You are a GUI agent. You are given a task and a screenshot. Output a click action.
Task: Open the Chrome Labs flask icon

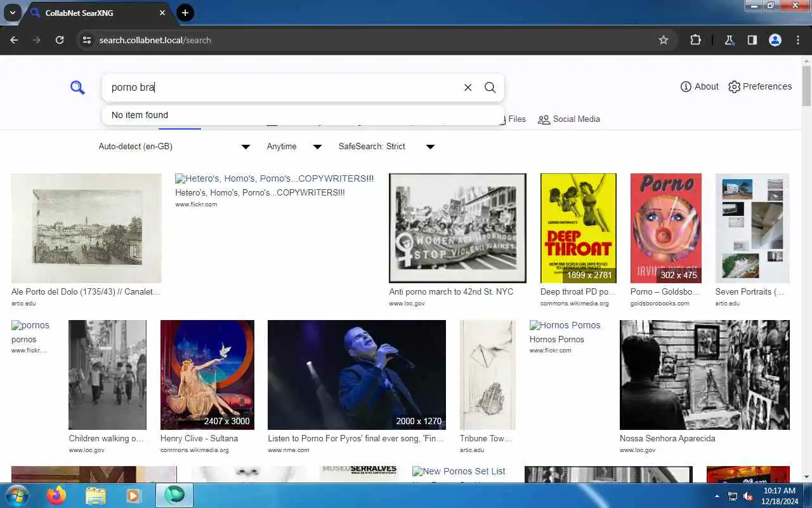point(730,40)
